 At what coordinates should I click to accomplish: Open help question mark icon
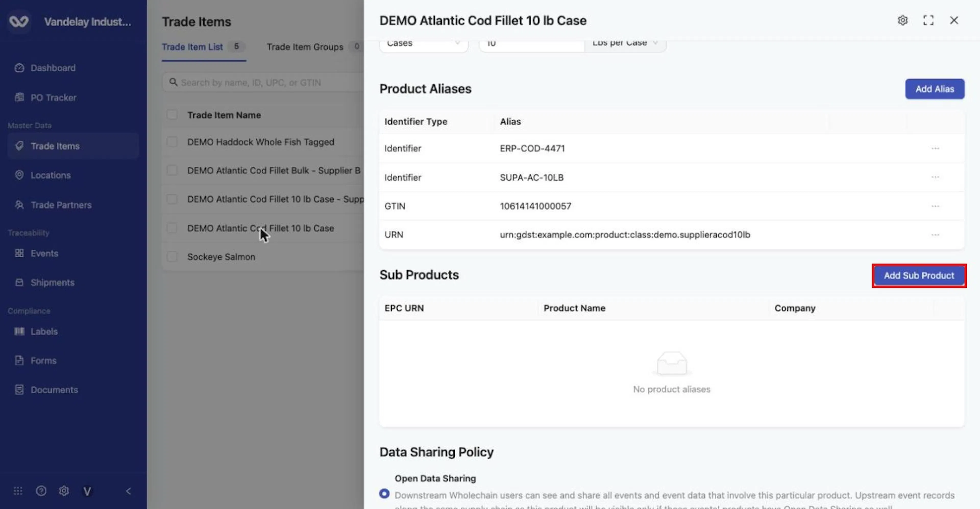[41, 491]
